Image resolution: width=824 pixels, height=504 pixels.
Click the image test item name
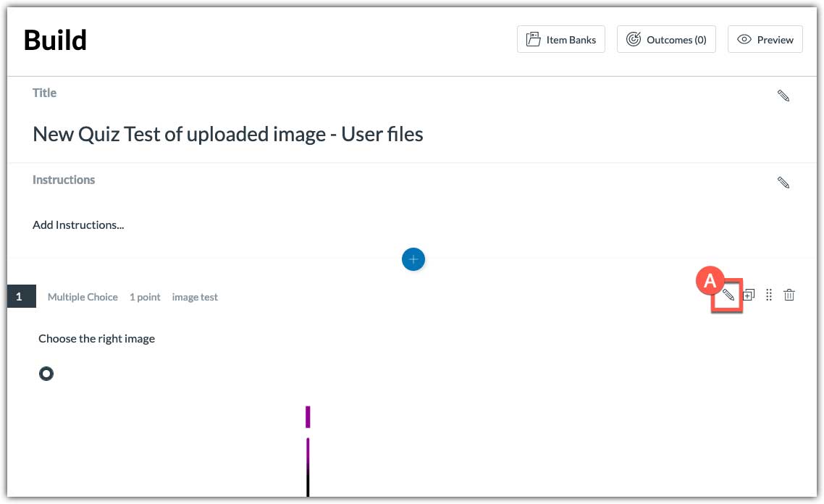(195, 297)
